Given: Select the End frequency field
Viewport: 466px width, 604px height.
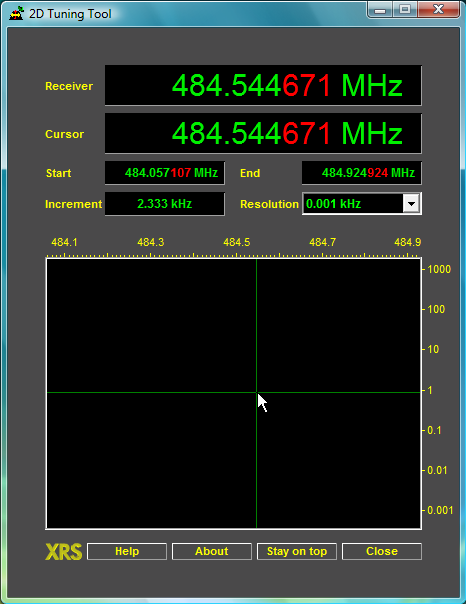Looking at the screenshot, I should 362,173.
